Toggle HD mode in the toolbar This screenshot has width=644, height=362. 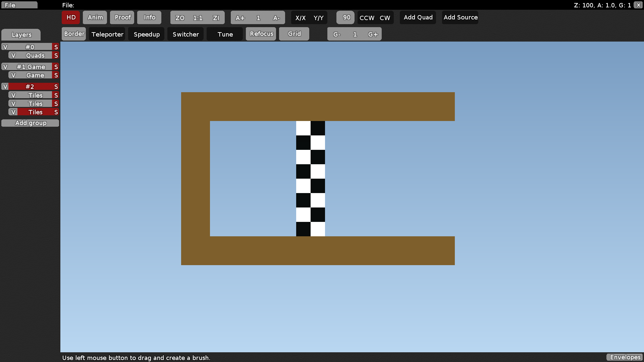click(70, 17)
